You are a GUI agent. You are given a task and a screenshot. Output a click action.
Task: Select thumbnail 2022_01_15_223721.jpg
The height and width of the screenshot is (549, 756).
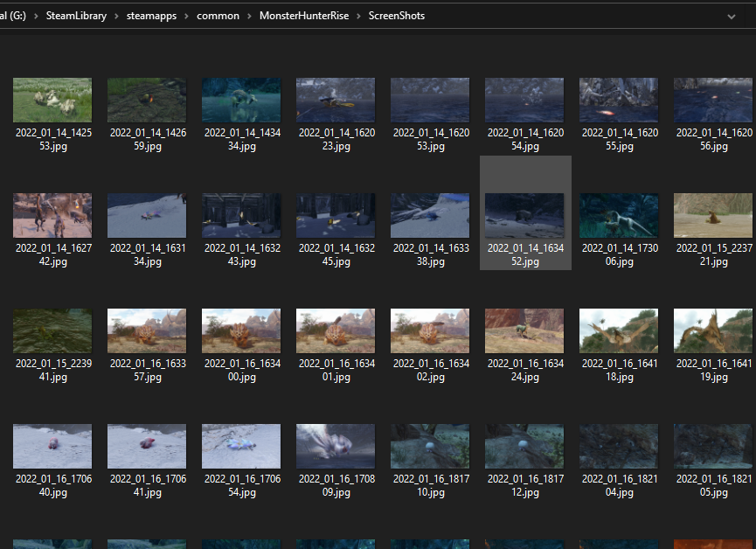click(713, 215)
